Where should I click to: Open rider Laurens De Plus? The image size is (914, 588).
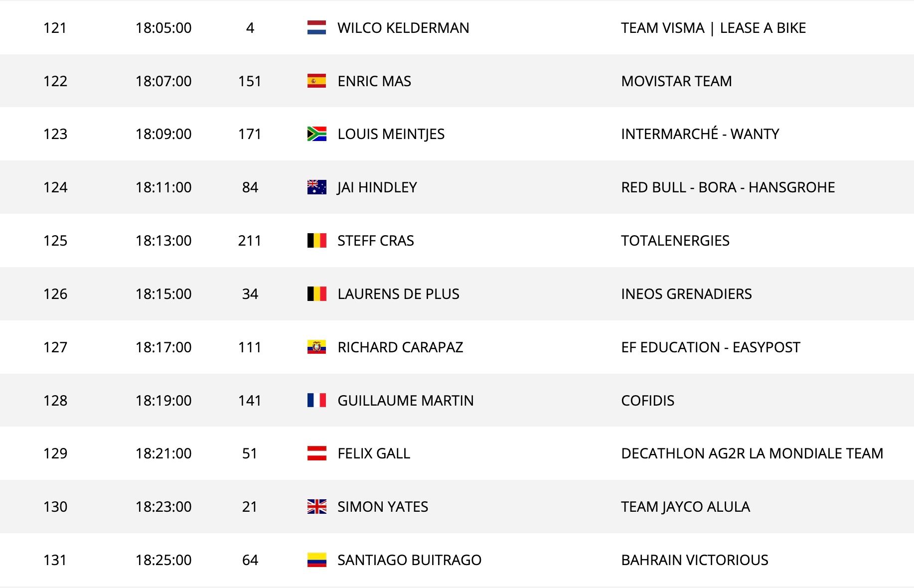tap(398, 294)
